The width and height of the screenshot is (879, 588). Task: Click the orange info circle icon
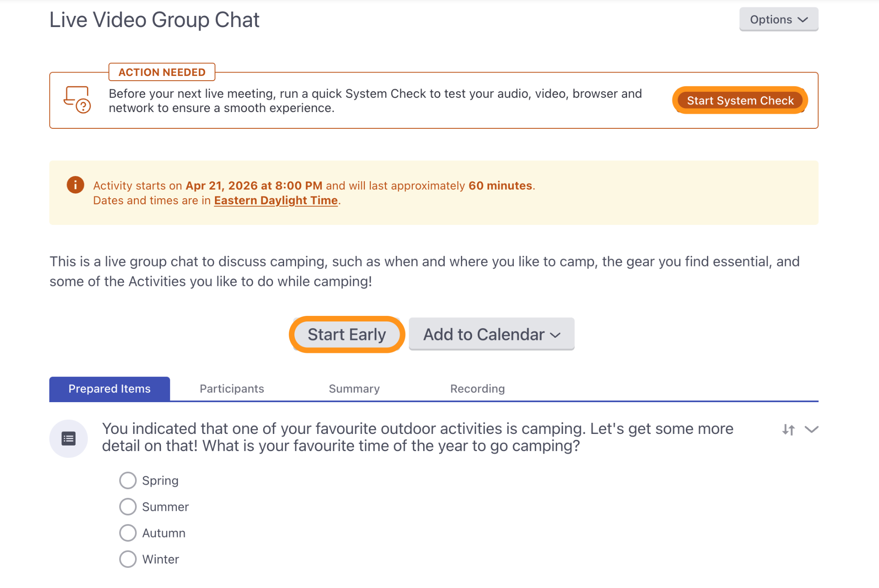[x=75, y=185]
